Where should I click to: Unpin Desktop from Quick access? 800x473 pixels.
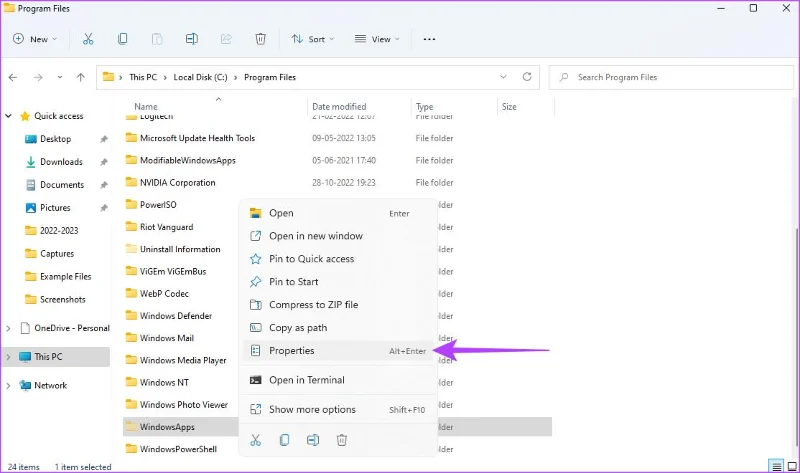pos(104,139)
